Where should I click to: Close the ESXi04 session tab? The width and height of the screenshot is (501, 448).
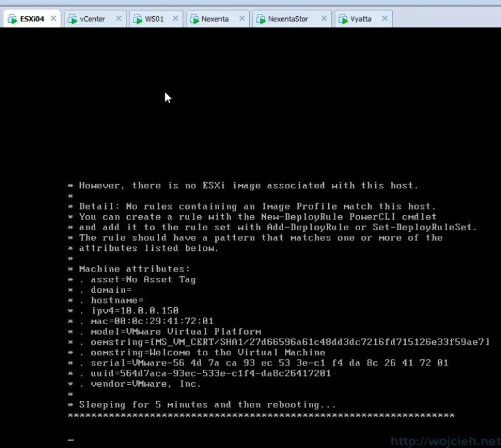53,19
